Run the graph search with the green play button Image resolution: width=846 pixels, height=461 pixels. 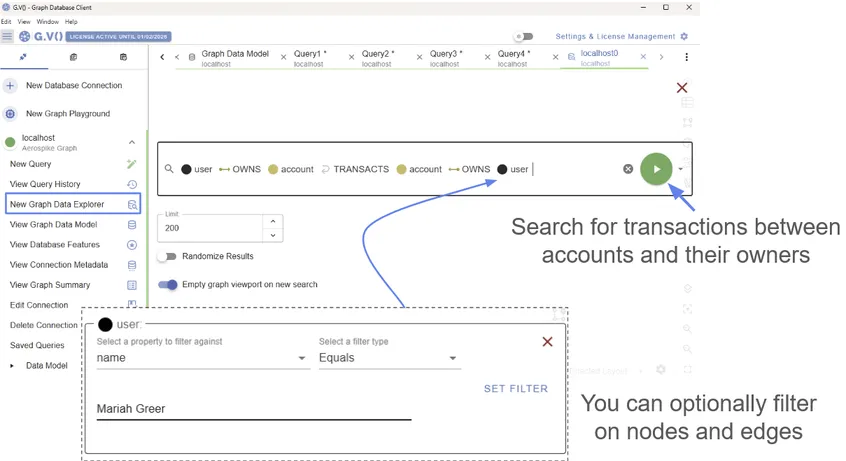(x=656, y=169)
